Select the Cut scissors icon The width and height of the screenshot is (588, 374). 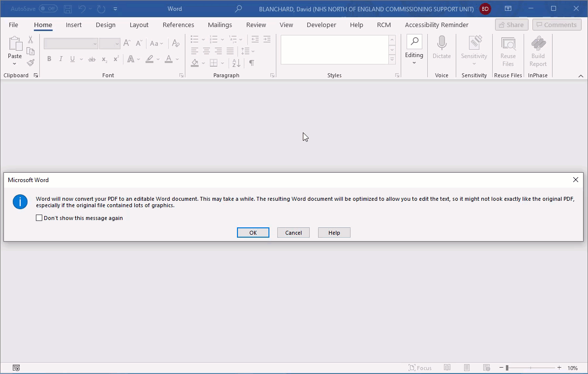point(31,39)
